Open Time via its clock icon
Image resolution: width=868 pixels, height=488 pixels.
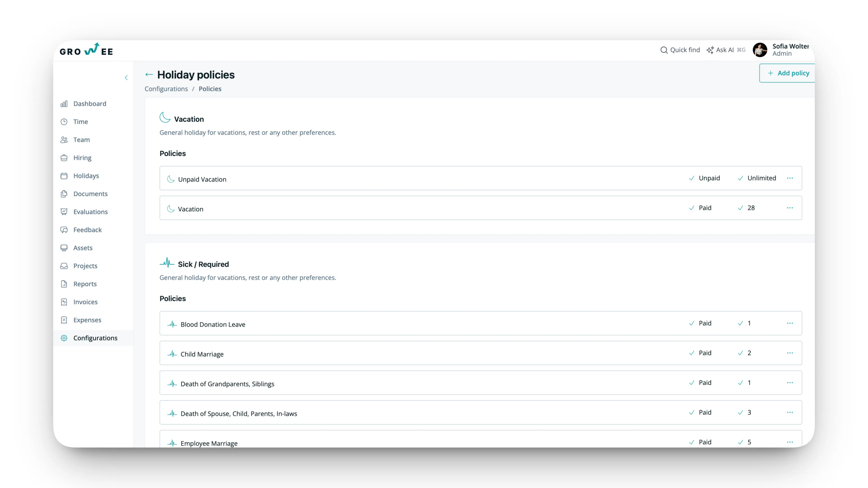pyautogui.click(x=64, y=122)
